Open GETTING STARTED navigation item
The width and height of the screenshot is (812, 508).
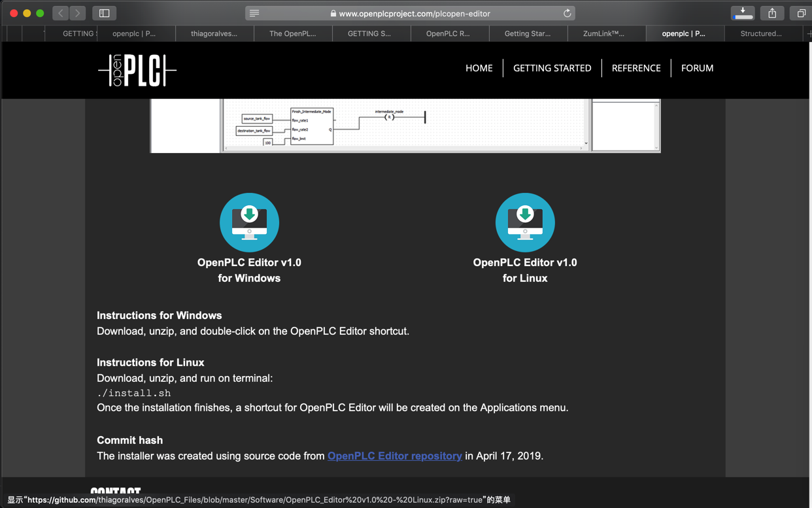[x=552, y=68]
